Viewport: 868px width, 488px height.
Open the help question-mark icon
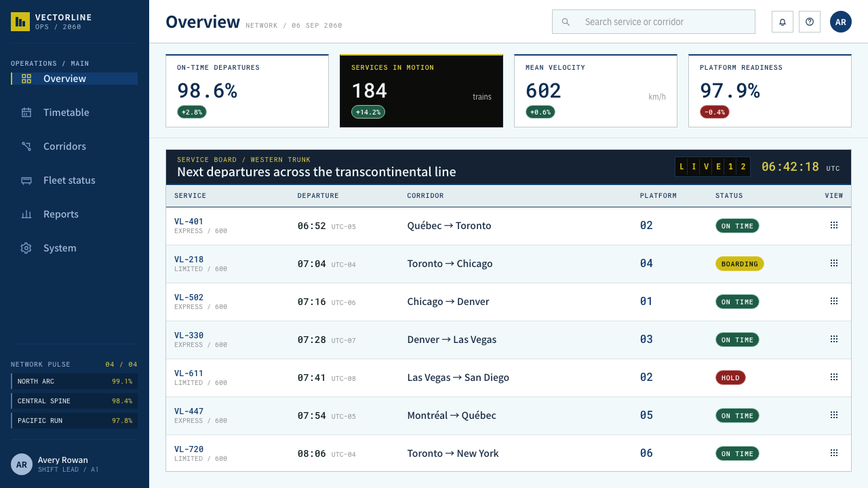coord(810,22)
